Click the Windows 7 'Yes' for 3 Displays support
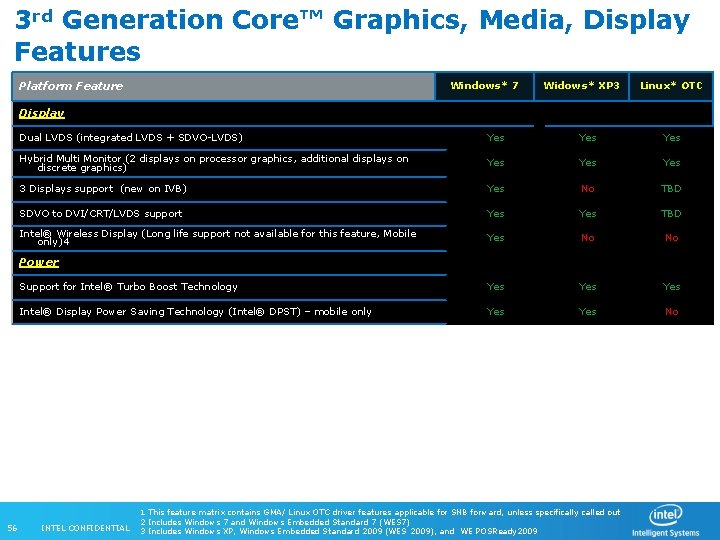Image resolution: width=720 pixels, height=540 pixels. (495, 189)
